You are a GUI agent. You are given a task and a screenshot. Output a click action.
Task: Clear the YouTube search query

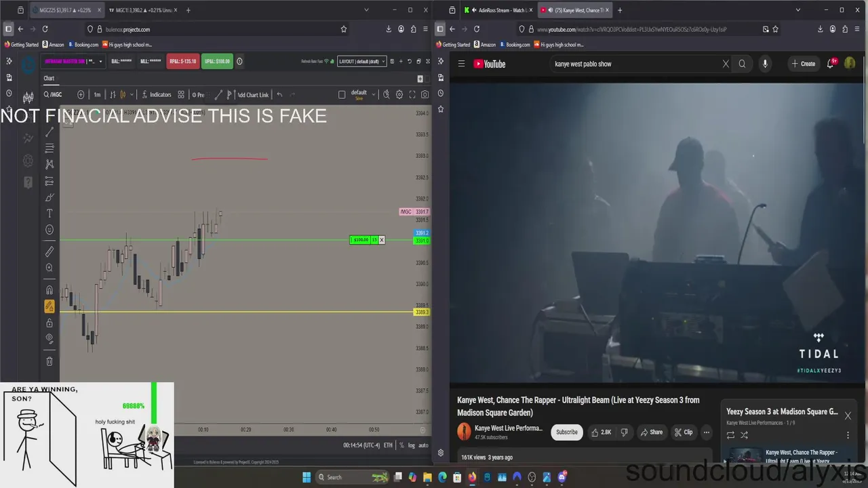tap(726, 64)
